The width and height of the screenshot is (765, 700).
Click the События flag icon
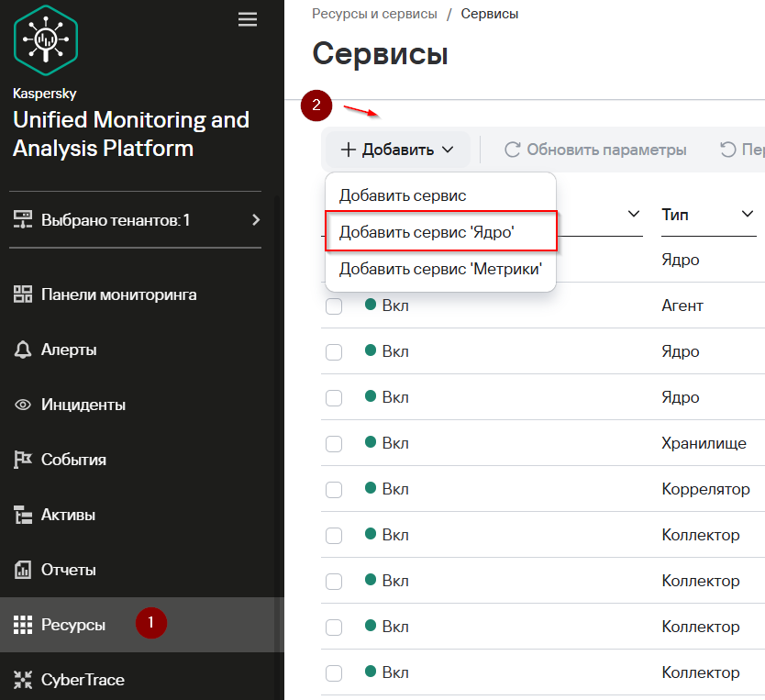click(22, 460)
